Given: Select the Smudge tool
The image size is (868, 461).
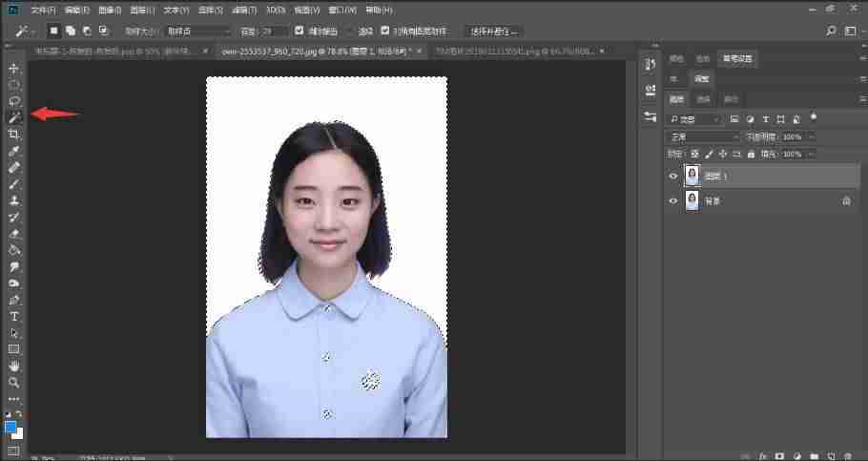Looking at the screenshot, I should [14, 267].
